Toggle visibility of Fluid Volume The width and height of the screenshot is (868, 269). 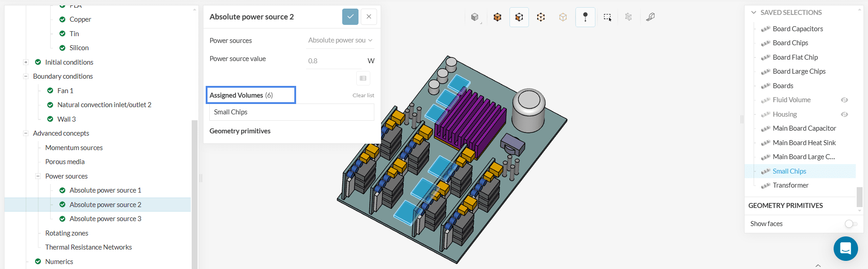(x=844, y=100)
